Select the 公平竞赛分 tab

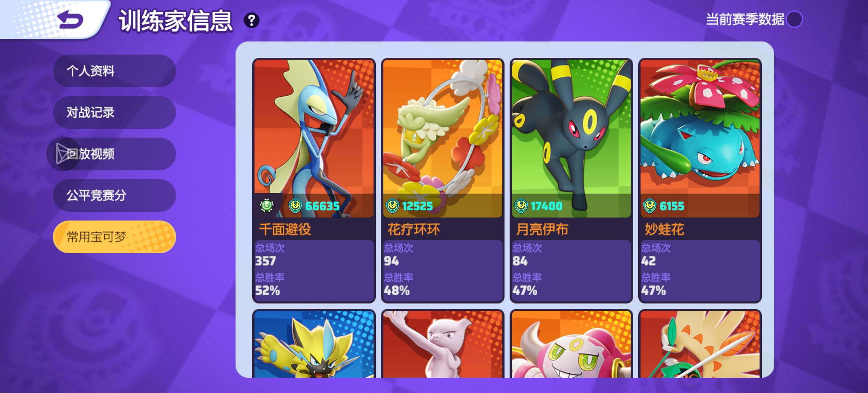[114, 195]
